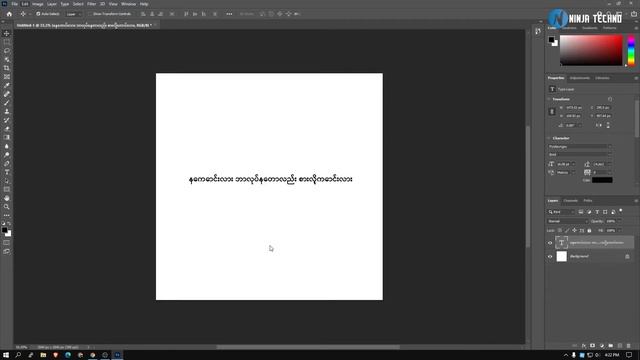The width and height of the screenshot is (640, 360).
Task: Collapse the Transform section
Action: click(549, 99)
